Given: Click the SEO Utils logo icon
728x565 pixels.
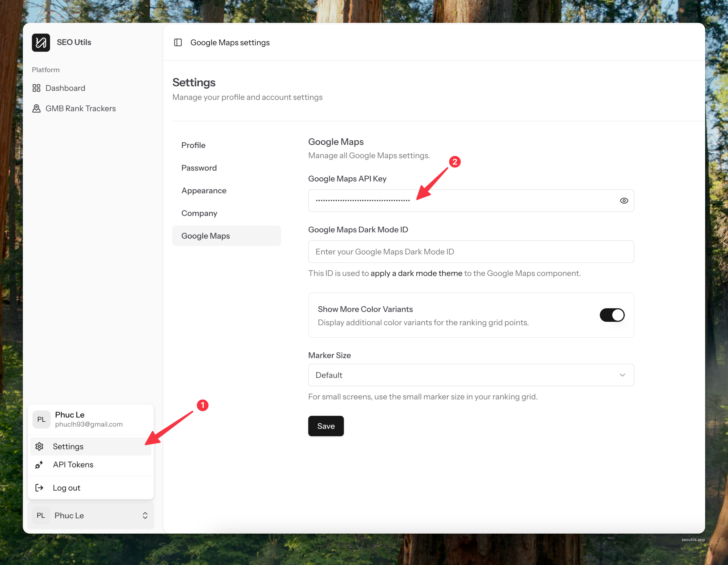Looking at the screenshot, I should [41, 42].
